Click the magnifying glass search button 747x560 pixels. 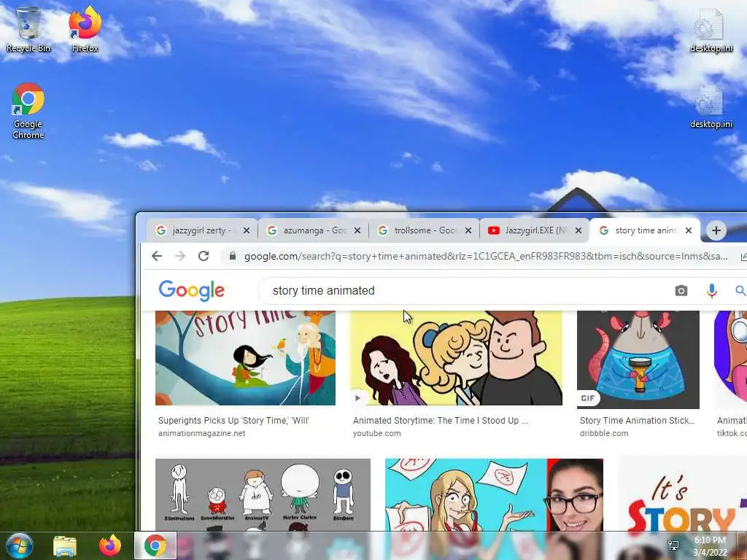coord(740,290)
